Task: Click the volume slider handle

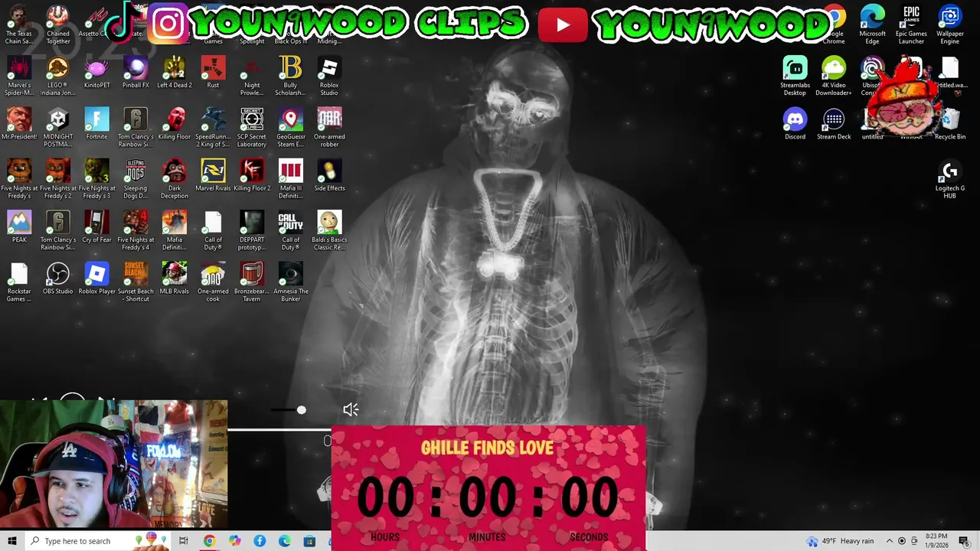Action: 302,410
